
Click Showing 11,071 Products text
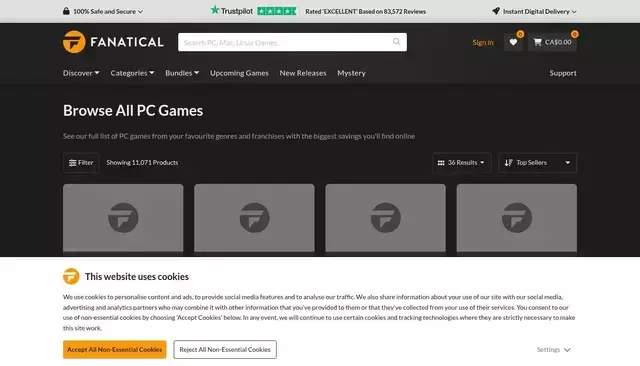(142, 162)
